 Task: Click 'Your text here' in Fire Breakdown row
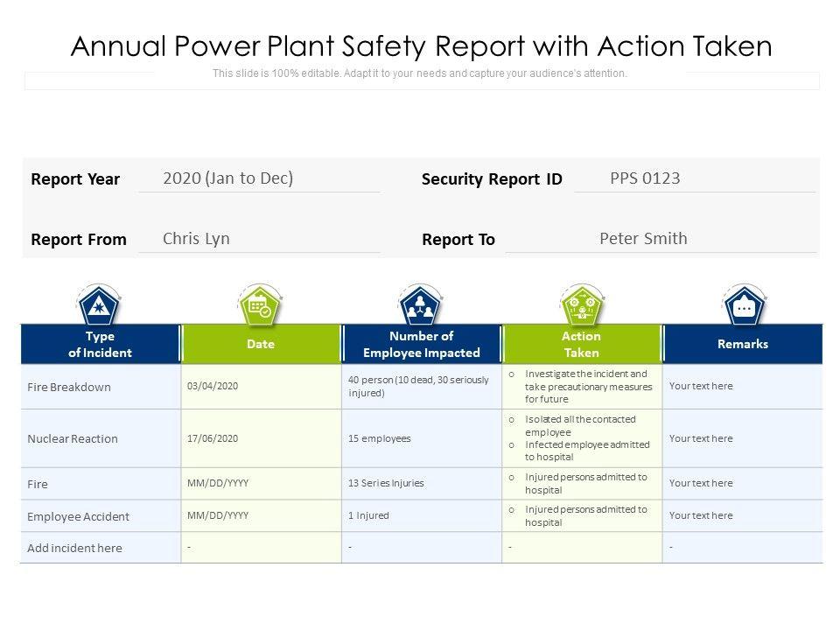(701, 386)
